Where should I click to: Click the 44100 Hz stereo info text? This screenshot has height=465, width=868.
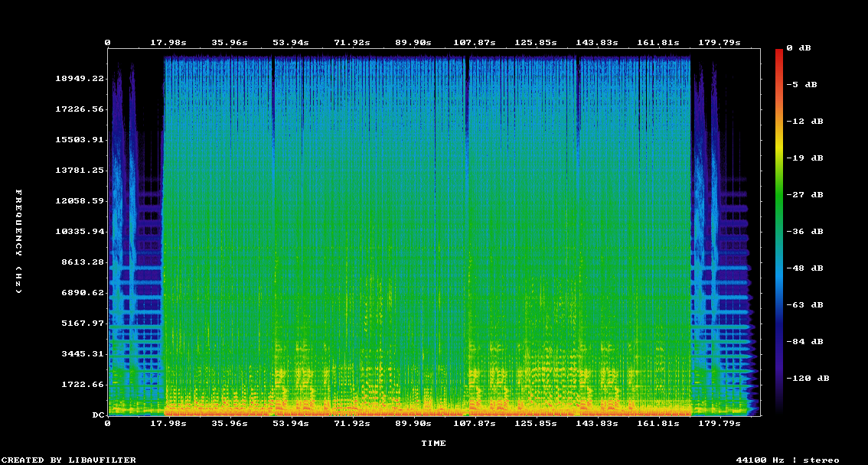788,460
